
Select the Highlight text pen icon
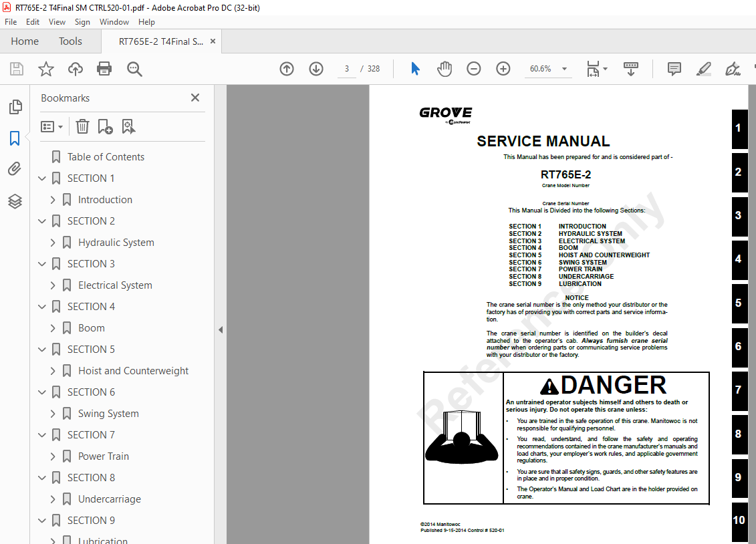click(x=703, y=69)
